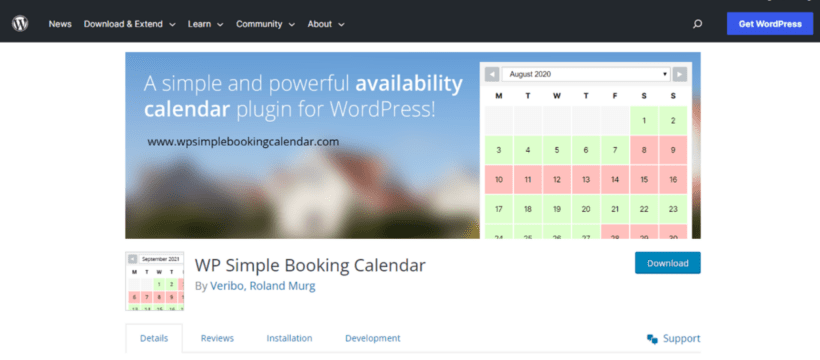
Task: Open the About dropdown menu
Action: pyautogui.click(x=326, y=24)
